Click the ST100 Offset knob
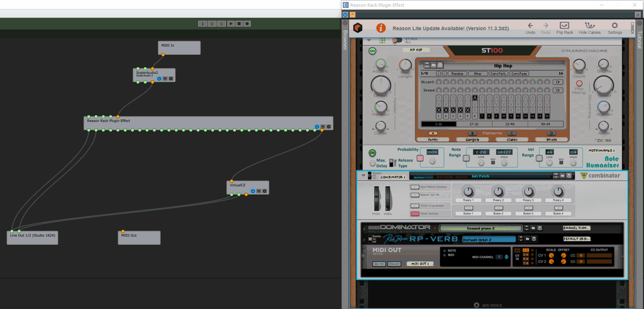644x309 pixels. pyautogui.click(x=380, y=86)
